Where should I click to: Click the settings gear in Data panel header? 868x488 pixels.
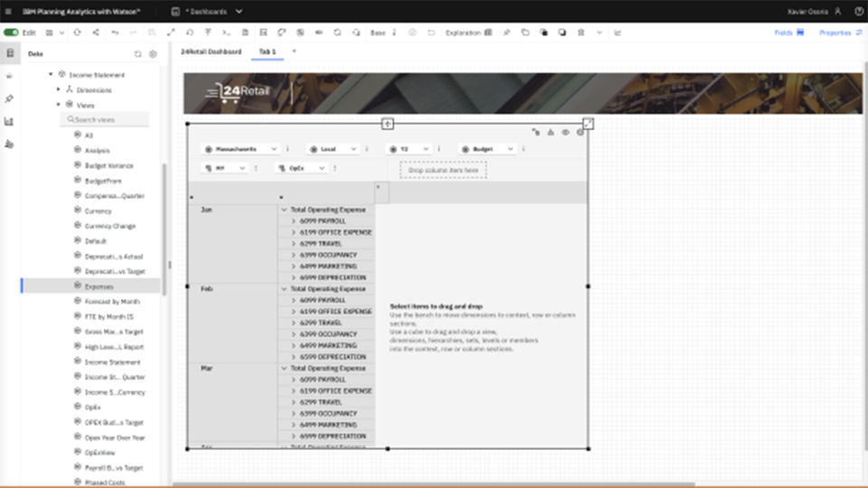pyautogui.click(x=153, y=53)
